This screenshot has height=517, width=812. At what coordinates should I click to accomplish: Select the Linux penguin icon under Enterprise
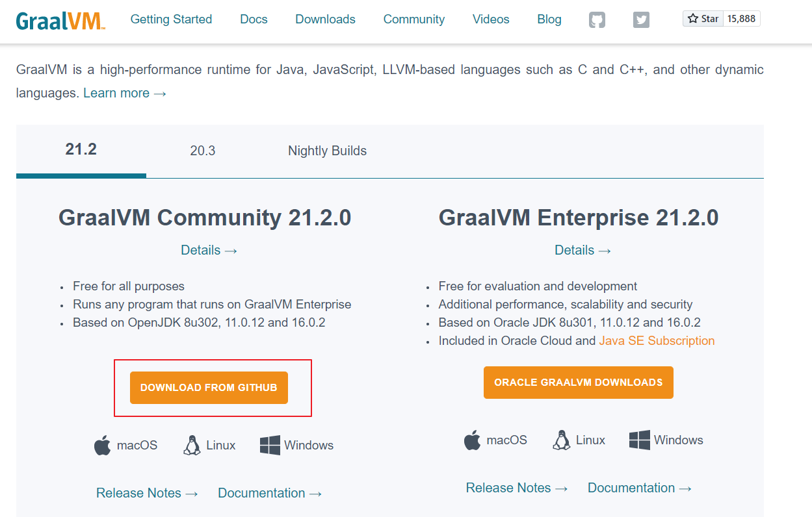coord(561,440)
